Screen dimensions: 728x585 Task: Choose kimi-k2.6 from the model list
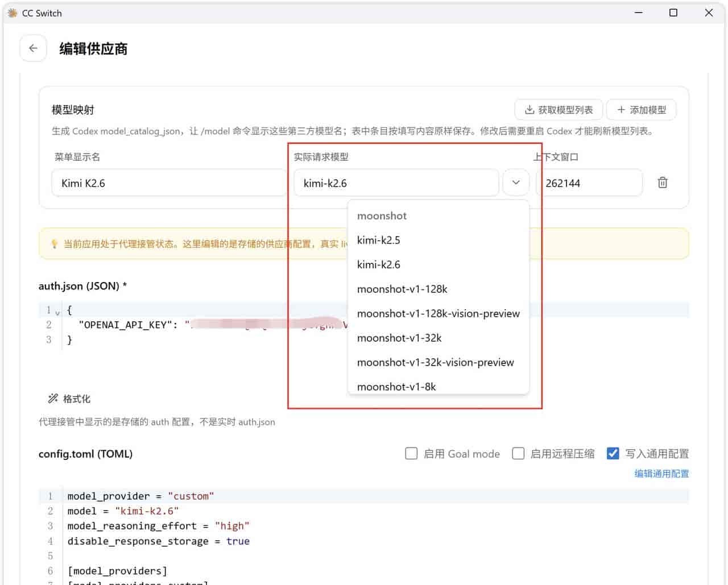coord(439,264)
